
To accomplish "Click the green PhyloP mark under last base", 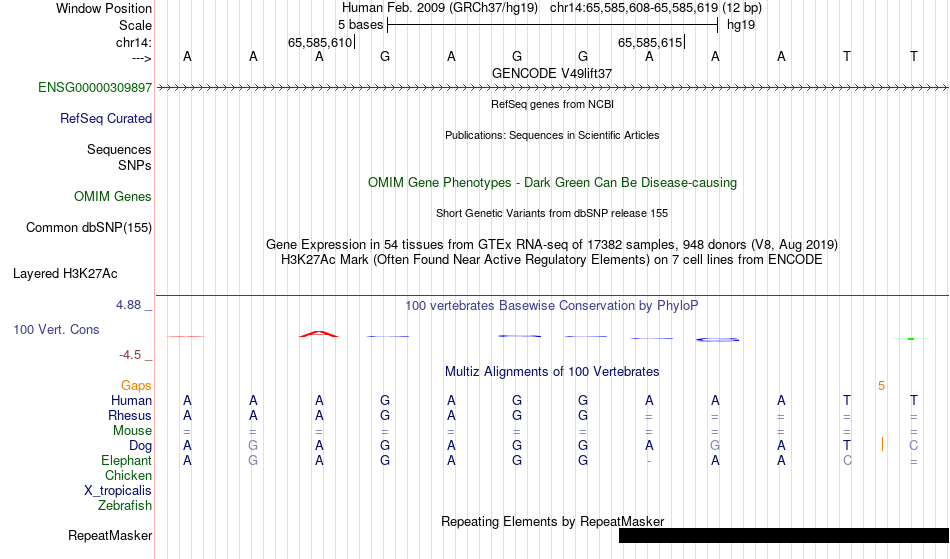I will (911, 339).
